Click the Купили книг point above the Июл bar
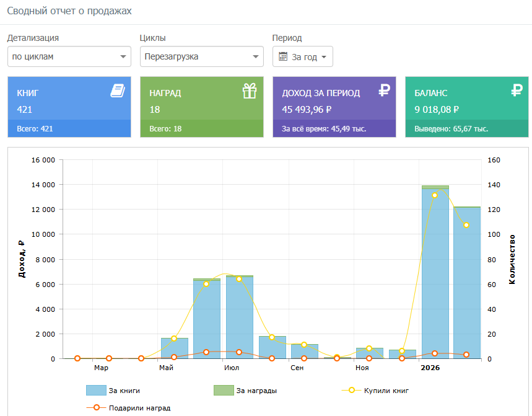532x416 pixels. (x=239, y=279)
